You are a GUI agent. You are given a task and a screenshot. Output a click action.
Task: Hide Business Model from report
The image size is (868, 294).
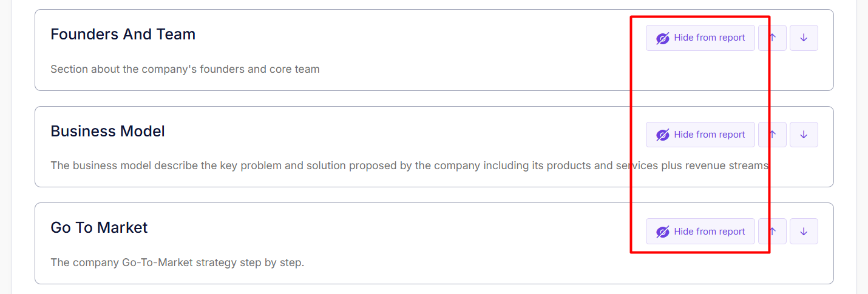click(708, 135)
